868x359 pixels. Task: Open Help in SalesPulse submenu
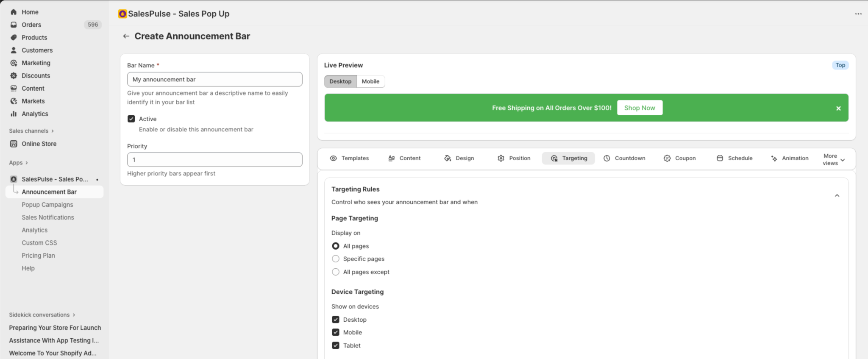click(28, 268)
